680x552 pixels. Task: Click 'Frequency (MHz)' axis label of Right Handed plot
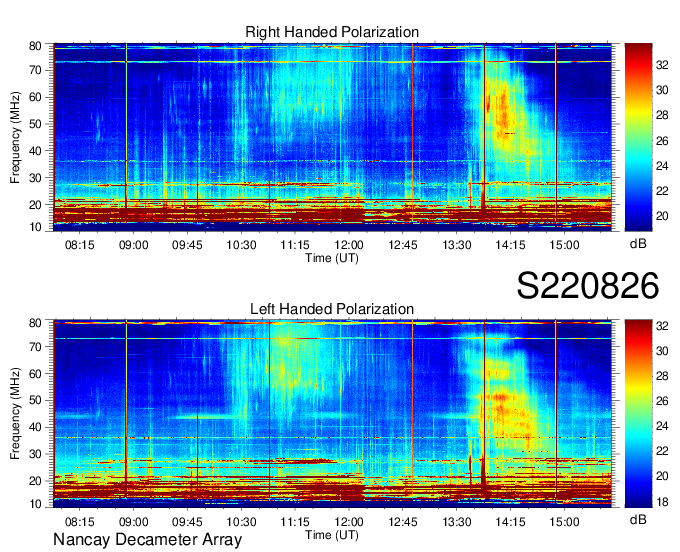click(x=15, y=137)
